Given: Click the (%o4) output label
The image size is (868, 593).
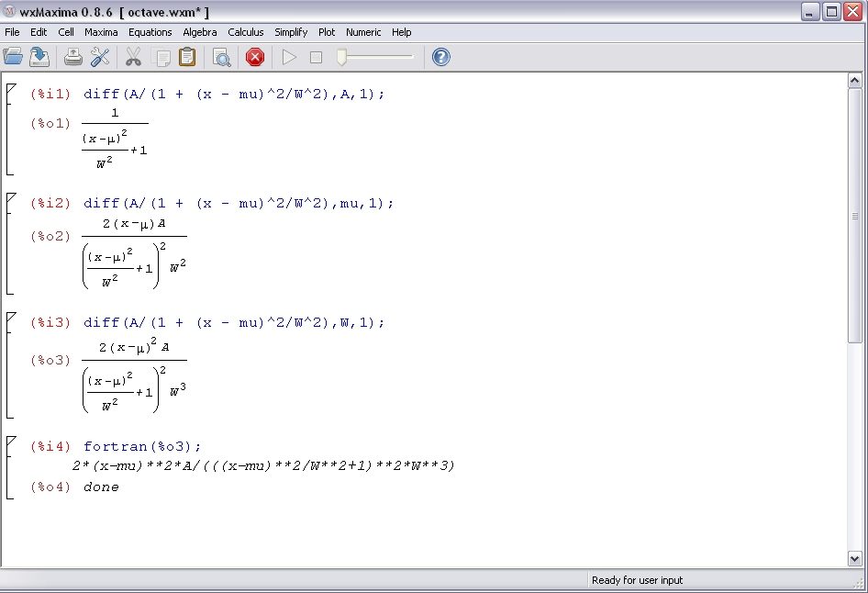Looking at the screenshot, I should pos(50,487).
